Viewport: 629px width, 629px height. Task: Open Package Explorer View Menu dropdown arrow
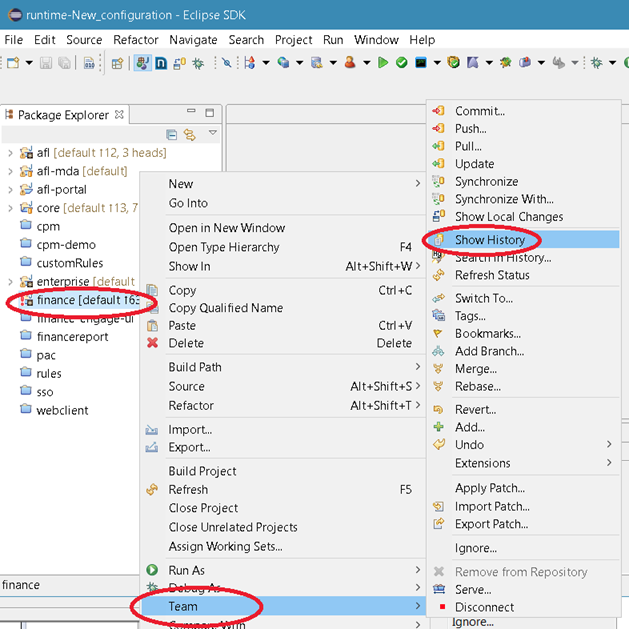(x=212, y=133)
